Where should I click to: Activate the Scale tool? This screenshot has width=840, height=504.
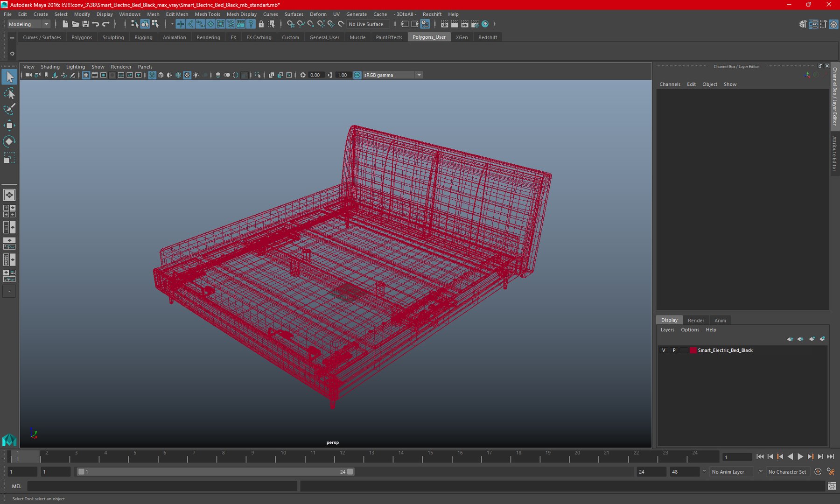tap(9, 158)
